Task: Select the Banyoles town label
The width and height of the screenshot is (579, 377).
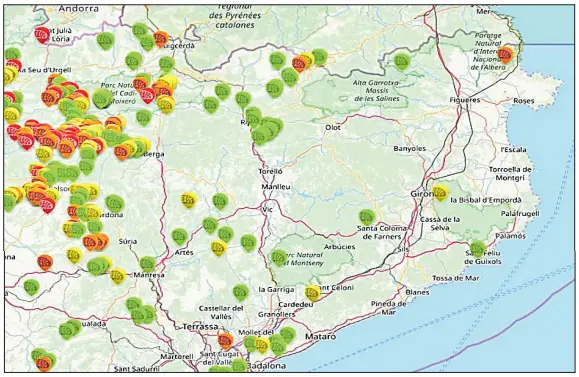Action: tap(410, 149)
